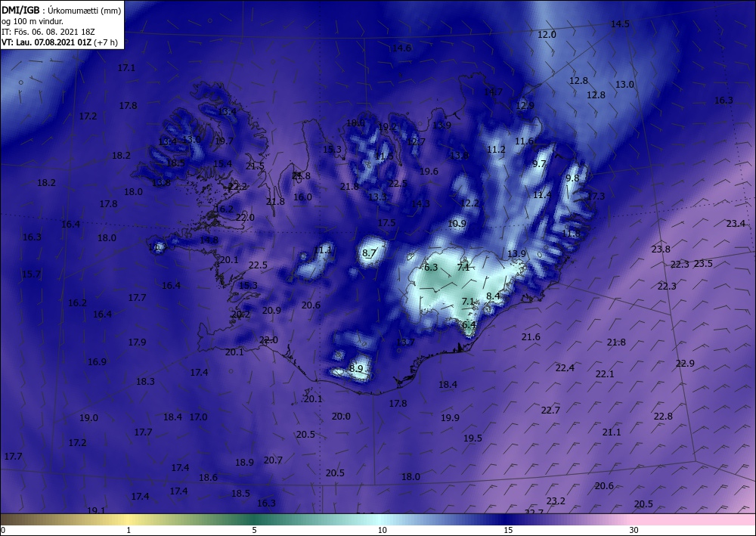The height and width of the screenshot is (536, 756).
Task: Select the 22.4 value label
Action: 565,367
